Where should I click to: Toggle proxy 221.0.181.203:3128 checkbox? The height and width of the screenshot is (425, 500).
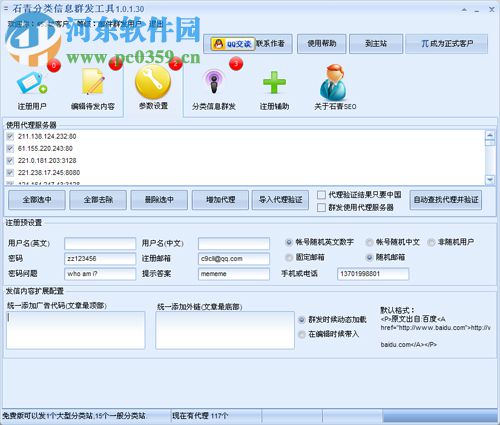[x=10, y=160]
